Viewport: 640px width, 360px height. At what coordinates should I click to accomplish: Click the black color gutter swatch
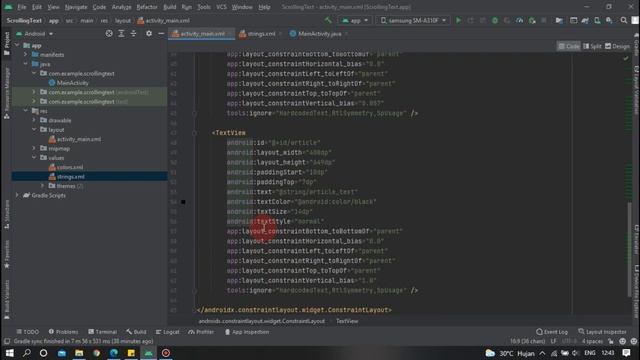pyautogui.click(x=183, y=202)
